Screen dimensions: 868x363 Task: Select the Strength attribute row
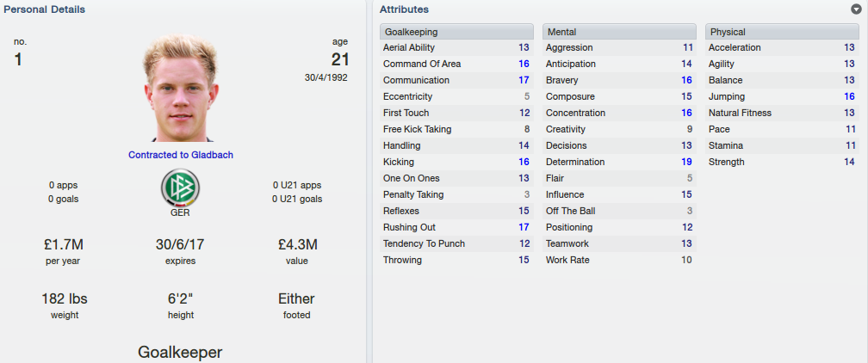pyautogui.click(x=782, y=162)
